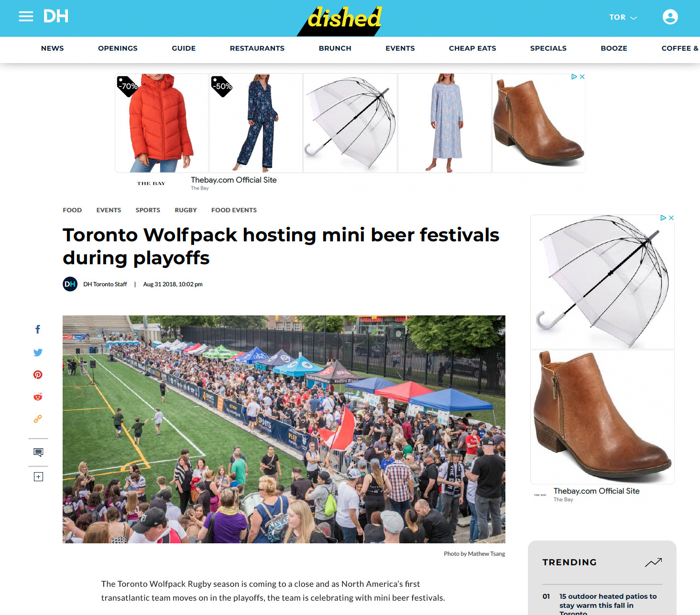Click the rugby festival article photo
The width and height of the screenshot is (700, 615).
tap(284, 429)
